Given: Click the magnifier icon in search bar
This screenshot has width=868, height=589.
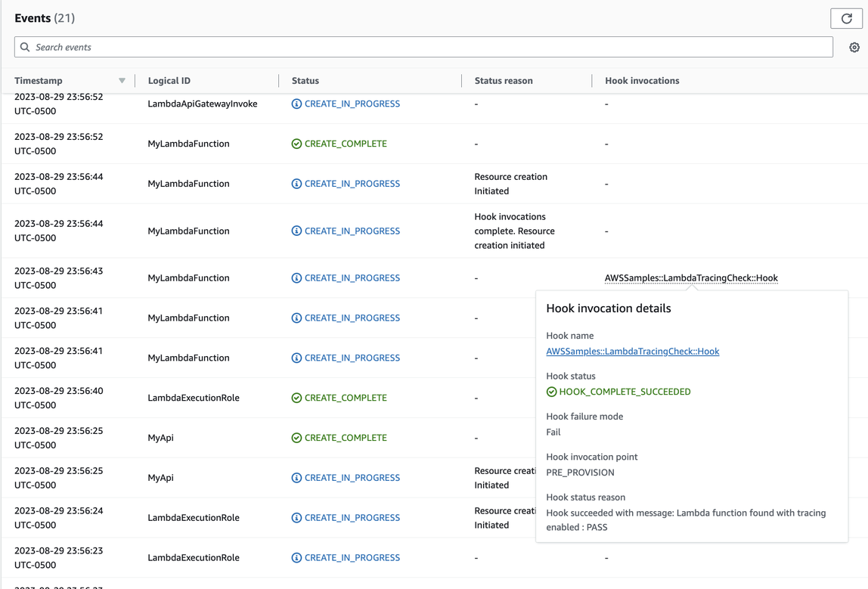Looking at the screenshot, I should point(25,47).
